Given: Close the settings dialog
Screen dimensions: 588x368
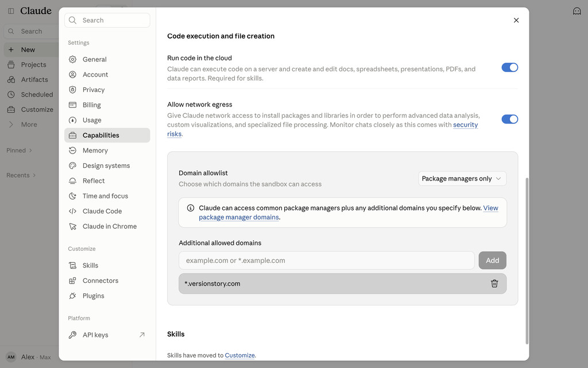Looking at the screenshot, I should click(516, 20).
